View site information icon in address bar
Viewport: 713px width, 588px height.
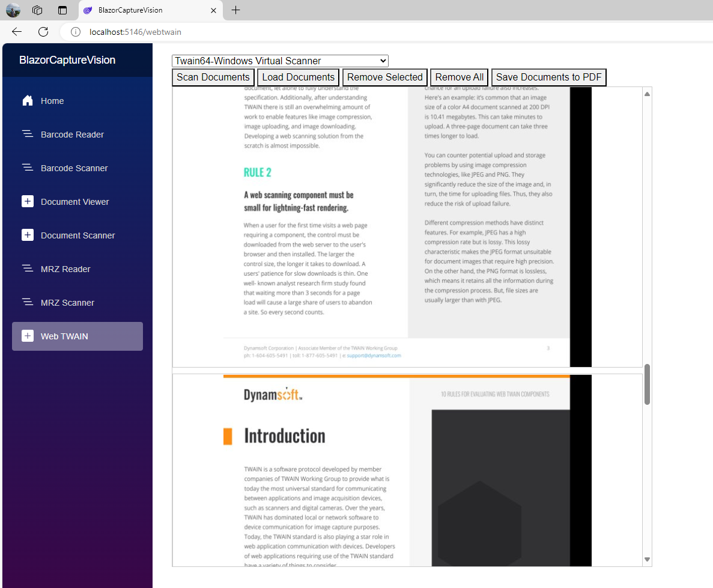pyautogui.click(x=76, y=32)
